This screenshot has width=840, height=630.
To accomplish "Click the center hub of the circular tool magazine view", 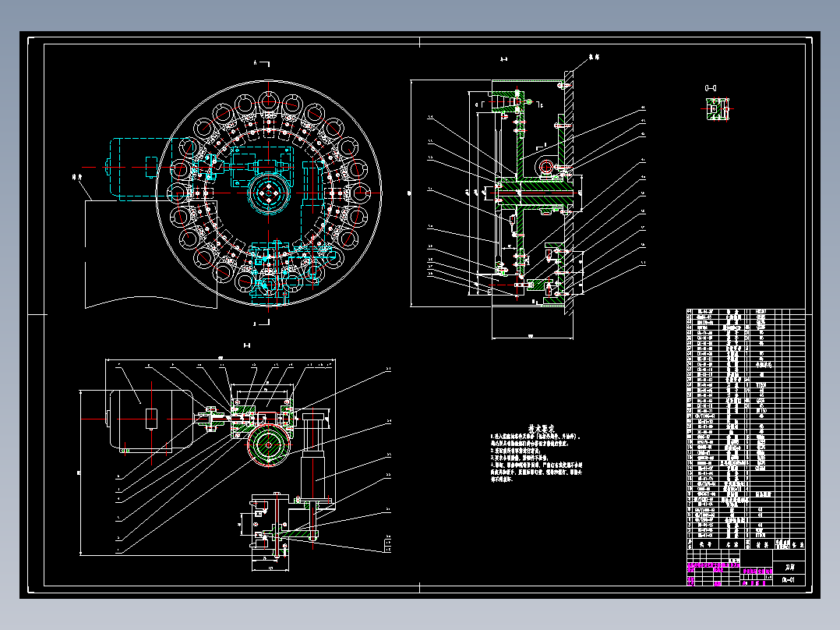I will pyautogui.click(x=268, y=193).
